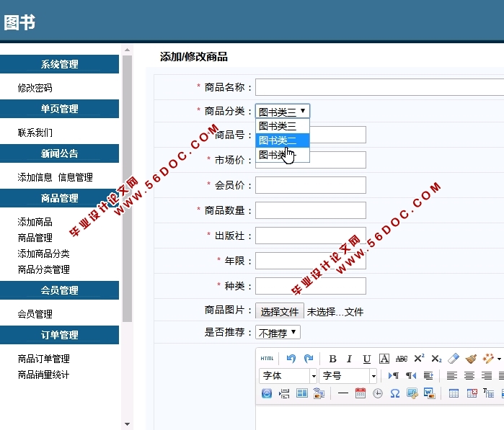Align text right in editor
This screenshot has height=430, width=504.
tap(487, 375)
